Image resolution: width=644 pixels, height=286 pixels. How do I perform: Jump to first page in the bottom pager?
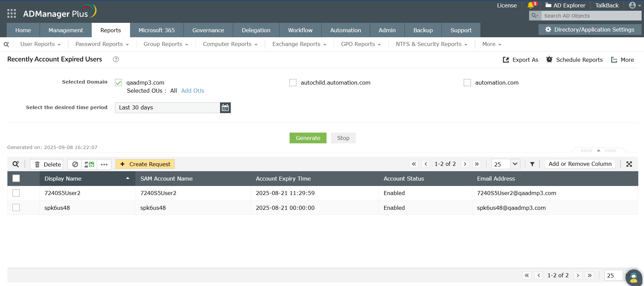pos(527,275)
